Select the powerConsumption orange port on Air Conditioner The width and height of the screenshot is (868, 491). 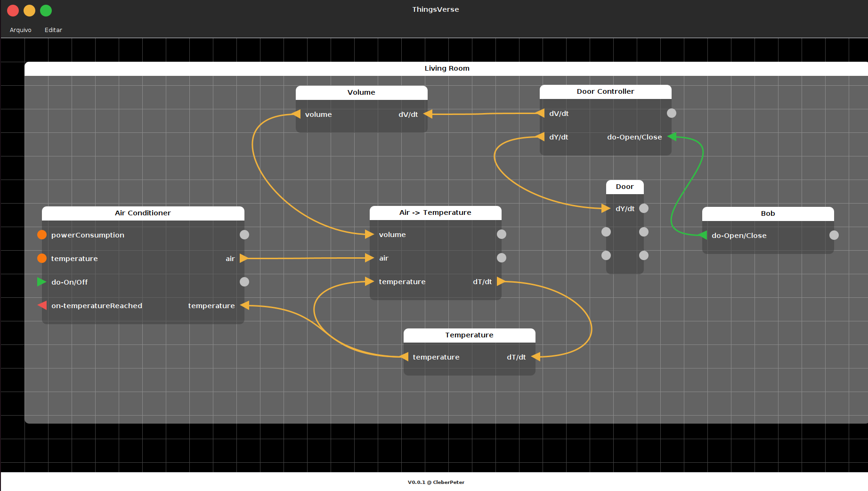[x=42, y=235]
